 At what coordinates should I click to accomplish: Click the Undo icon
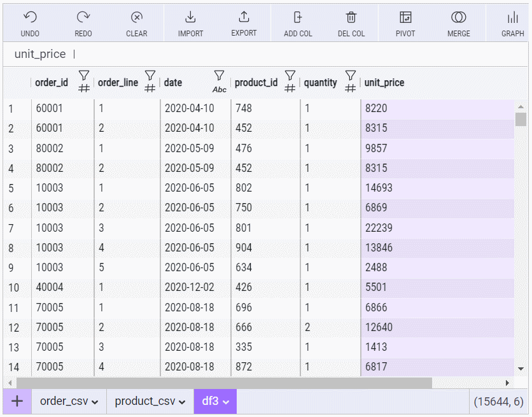pos(30,18)
